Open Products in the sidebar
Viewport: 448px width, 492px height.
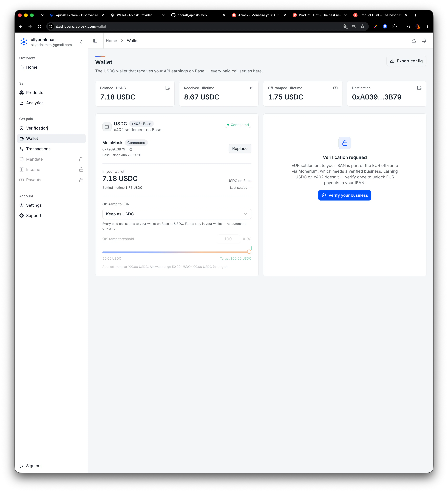[x=51, y=93]
